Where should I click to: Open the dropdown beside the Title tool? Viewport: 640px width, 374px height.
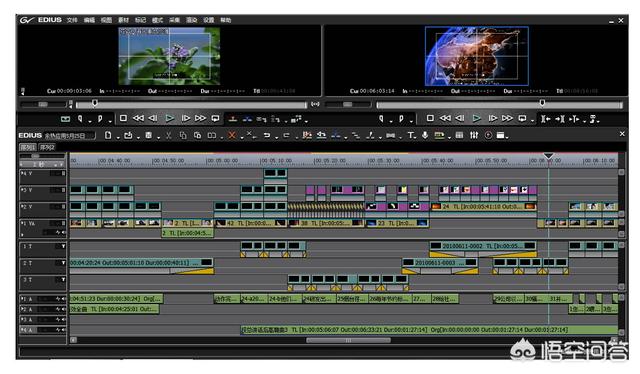pos(416,138)
